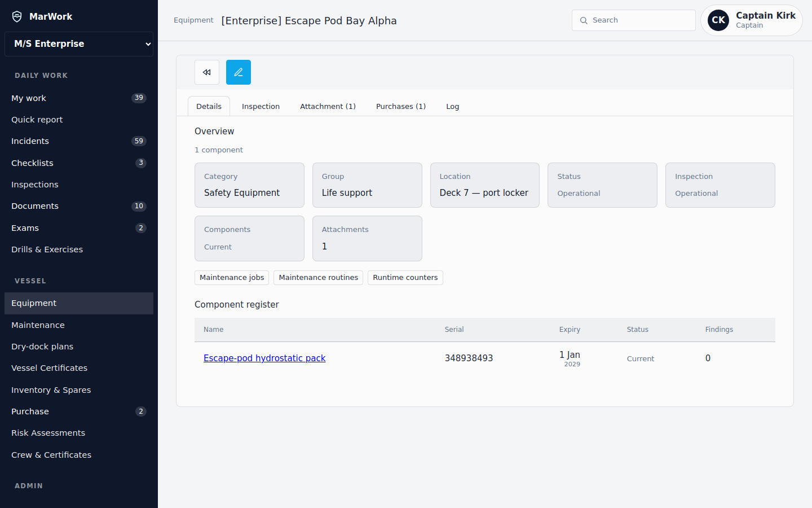
Task: Open the M/S Enterprise vessel dropdown
Action: 79,44
